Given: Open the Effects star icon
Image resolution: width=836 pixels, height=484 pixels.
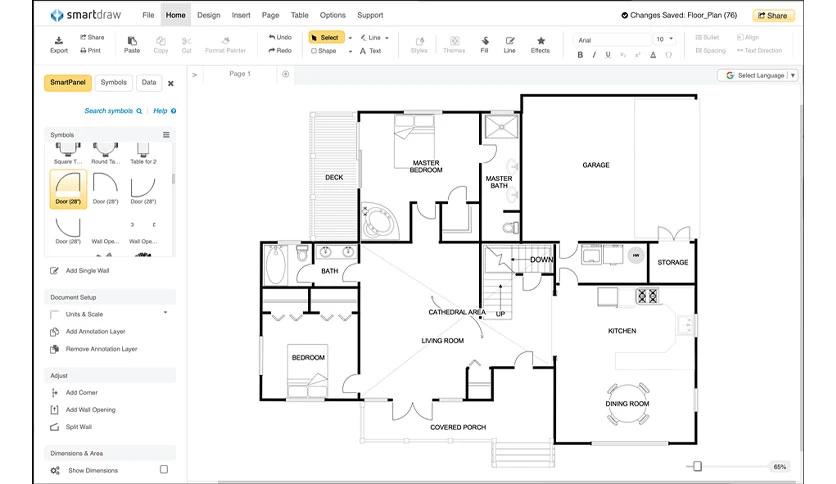Looking at the screenshot, I should point(540,41).
